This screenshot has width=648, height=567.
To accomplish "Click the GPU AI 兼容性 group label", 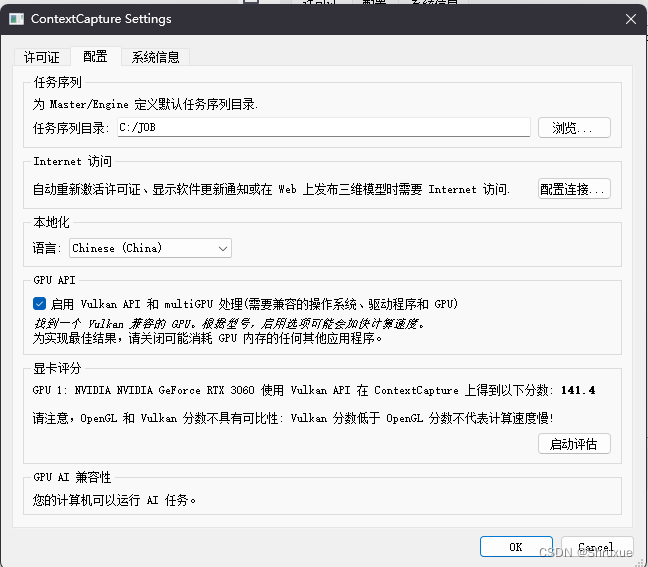I will 72,477.
